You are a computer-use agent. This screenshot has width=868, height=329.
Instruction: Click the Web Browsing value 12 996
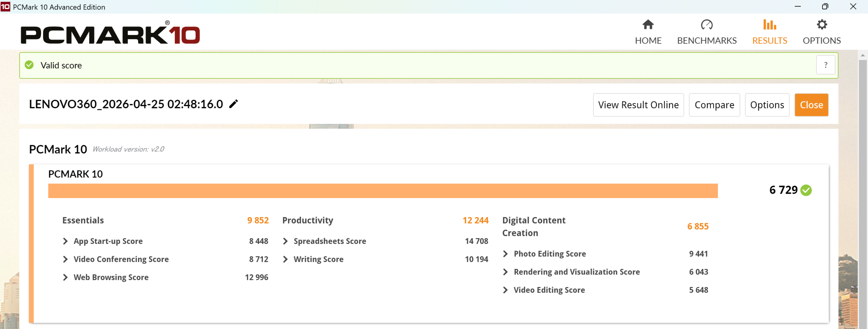[x=256, y=277]
